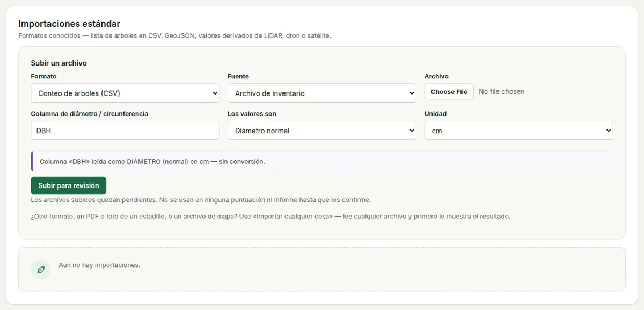Click the Choose File button
Screen dimensions: 644x310
pos(449,92)
